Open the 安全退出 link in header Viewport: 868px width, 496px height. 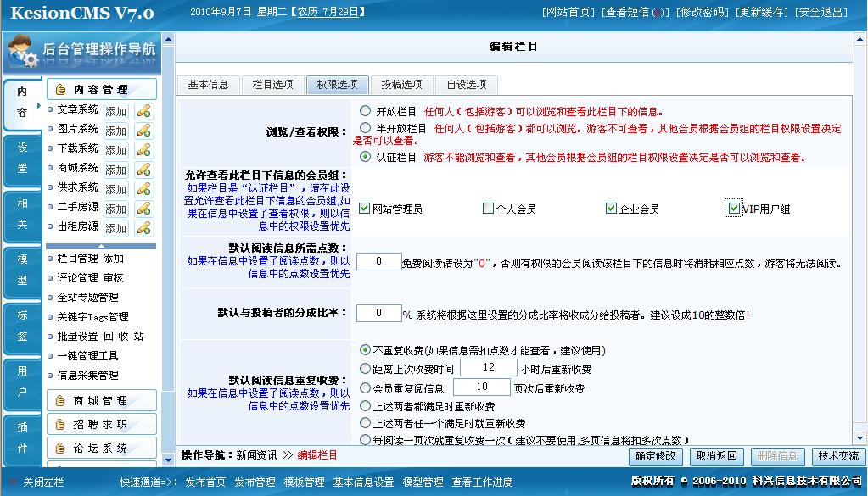[821, 12]
